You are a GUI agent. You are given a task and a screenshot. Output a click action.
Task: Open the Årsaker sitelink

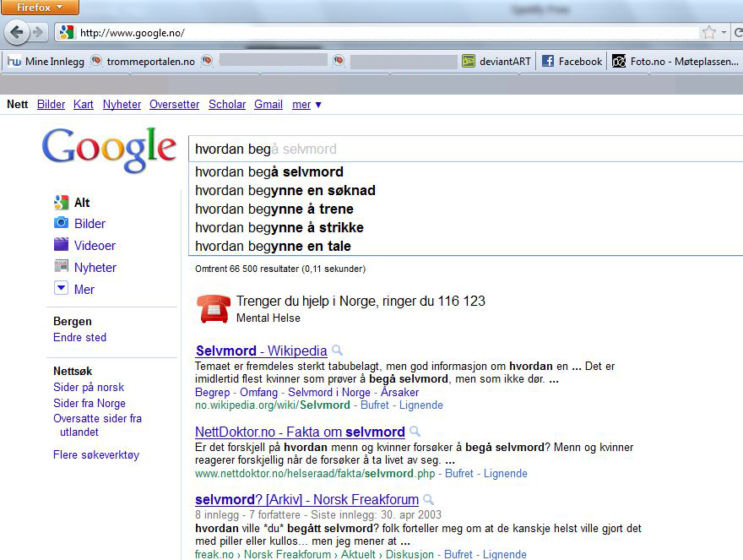pos(400,392)
